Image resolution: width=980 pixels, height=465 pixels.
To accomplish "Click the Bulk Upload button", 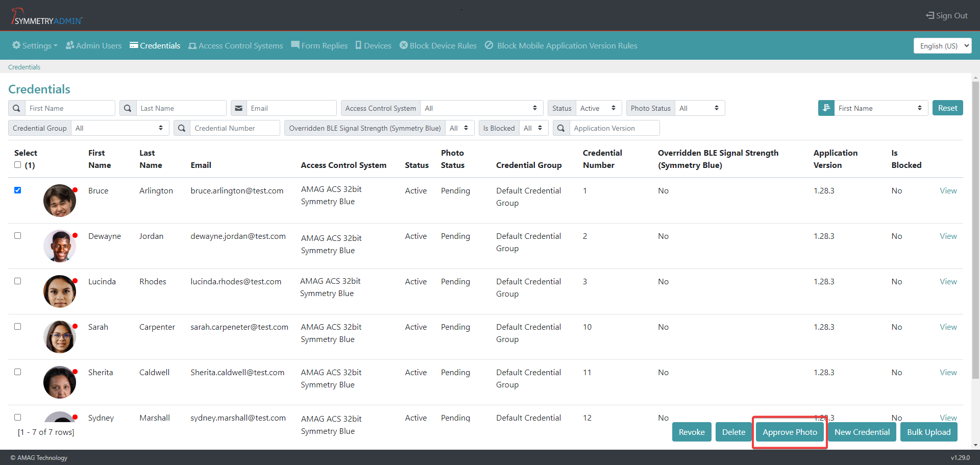I will (x=929, y=432).
